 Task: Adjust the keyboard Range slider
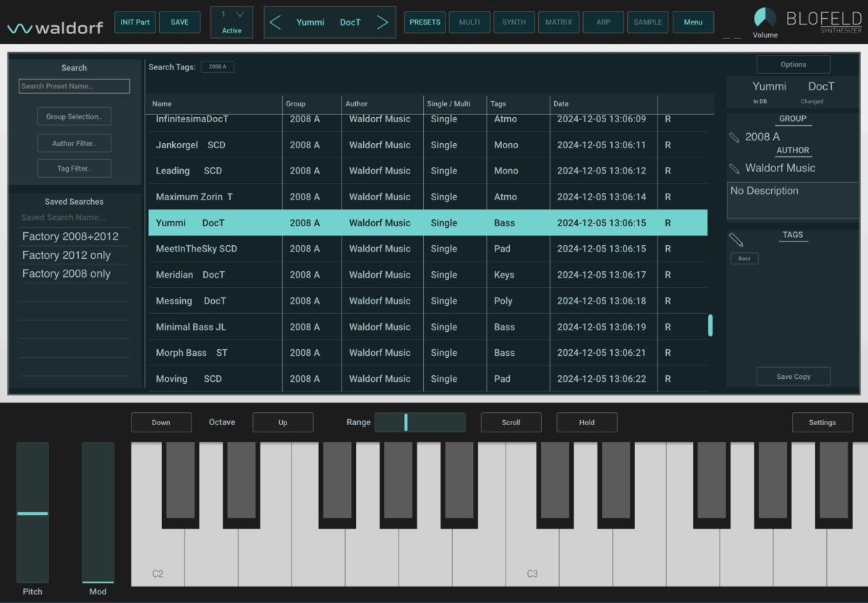coord(420,422)
